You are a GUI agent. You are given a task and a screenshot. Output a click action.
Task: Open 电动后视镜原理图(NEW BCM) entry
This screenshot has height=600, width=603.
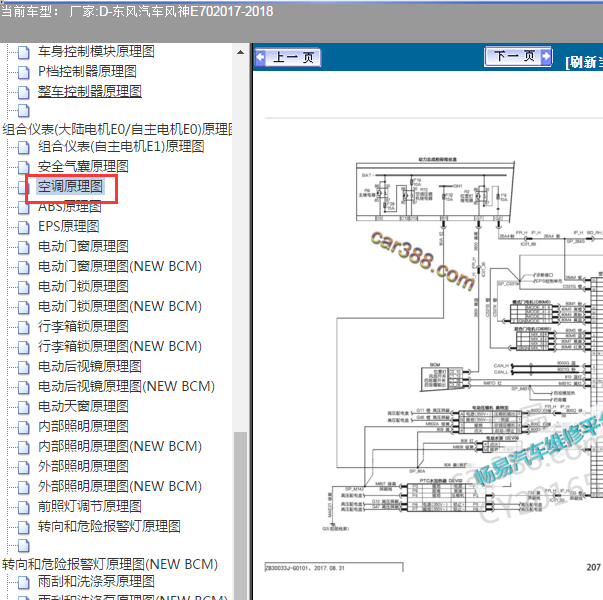coord(126,387)
